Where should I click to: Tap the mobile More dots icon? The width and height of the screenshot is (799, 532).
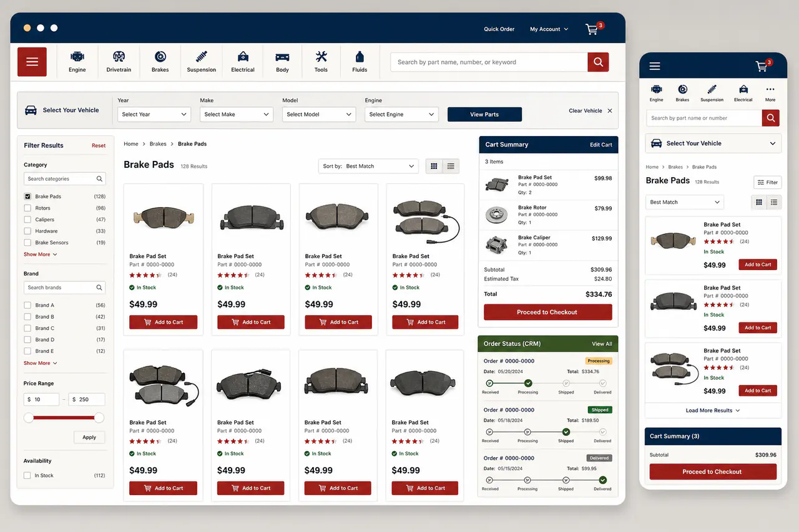coord(770,89)
